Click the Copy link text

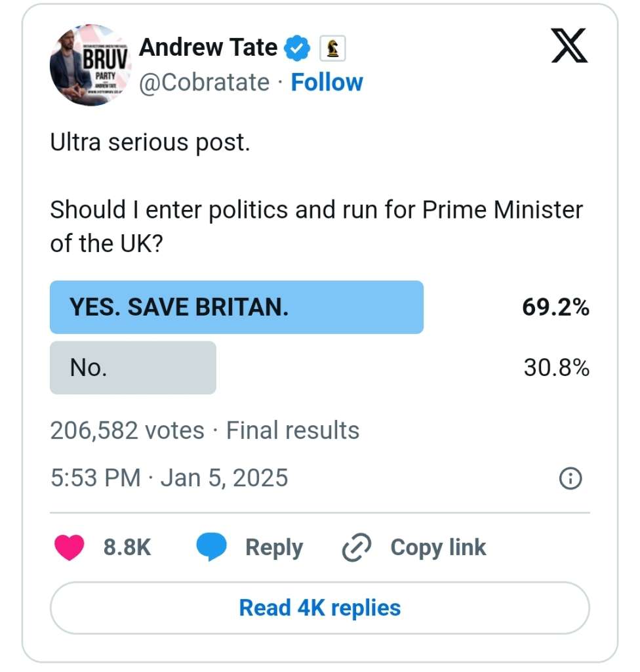tap(438, 547)
